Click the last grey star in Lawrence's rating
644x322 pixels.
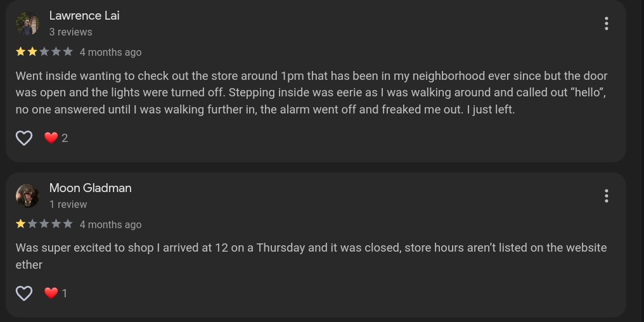click(x=68, y=52)
